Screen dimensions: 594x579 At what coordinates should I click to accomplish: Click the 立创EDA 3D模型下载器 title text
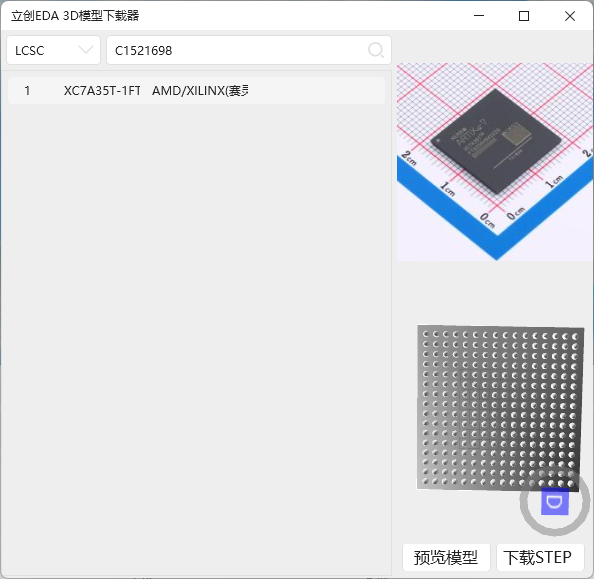click(75, 16)
